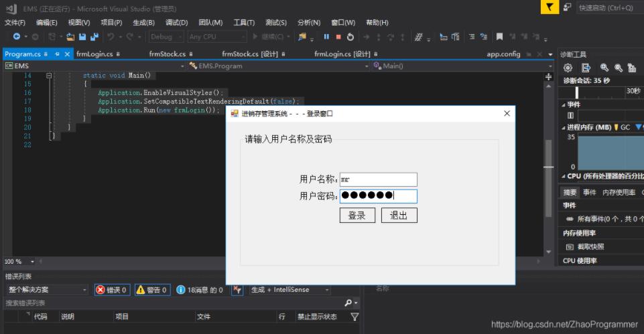Screen dimensions: 644x334
Task: Toggle the Warnings 0 filter
Action: [152, 290]
